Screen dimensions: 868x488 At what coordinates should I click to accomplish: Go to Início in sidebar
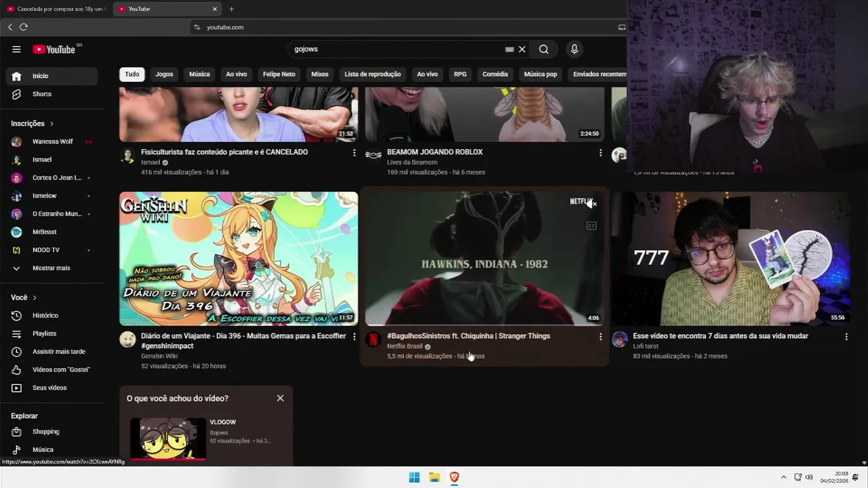coord(53,76)
